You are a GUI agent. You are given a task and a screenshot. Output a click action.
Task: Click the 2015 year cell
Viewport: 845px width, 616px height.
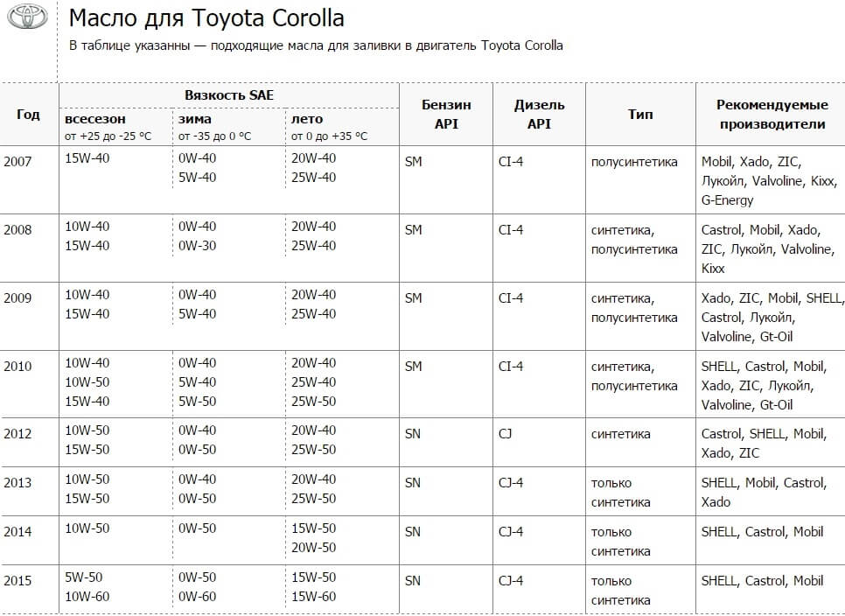[x=17, y=581]
